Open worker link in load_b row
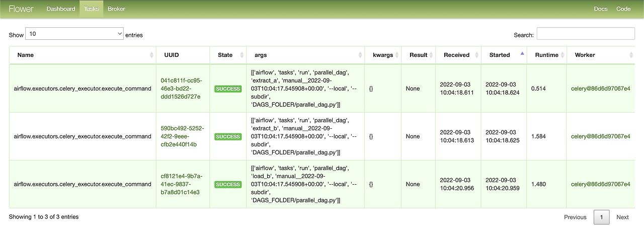Image resolution: width=644 pixels, height=227 pixels. (600, 184)
